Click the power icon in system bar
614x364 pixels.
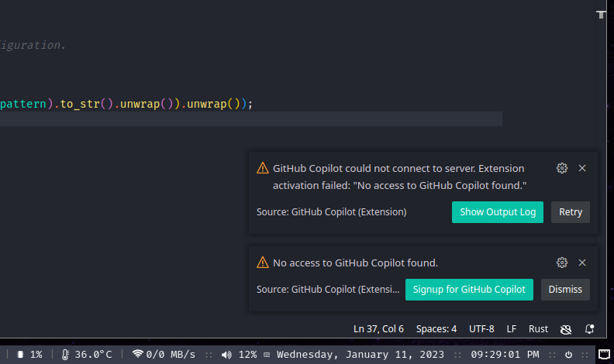pos(568,355)
